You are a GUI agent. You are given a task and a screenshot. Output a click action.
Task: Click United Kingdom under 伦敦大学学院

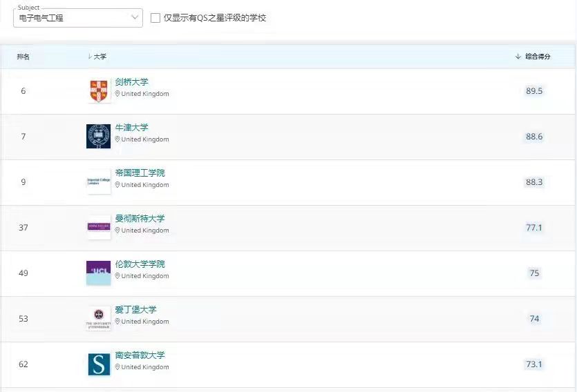point(145,276)
